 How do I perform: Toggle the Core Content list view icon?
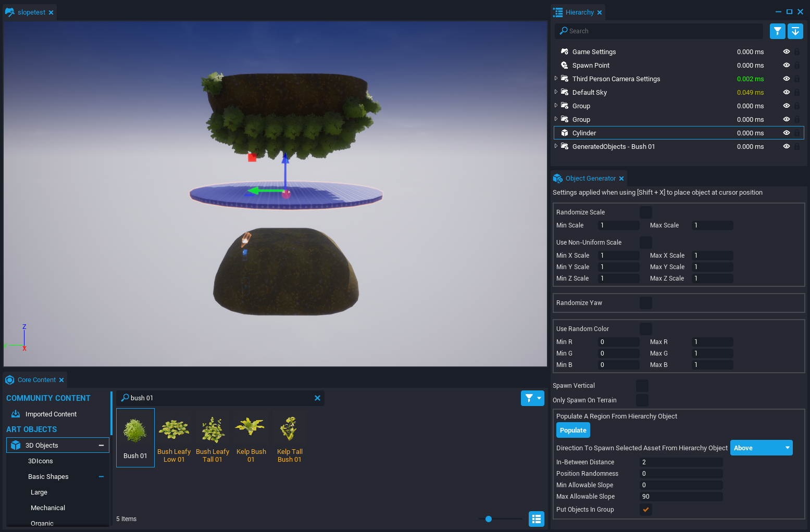click(537, 519)
